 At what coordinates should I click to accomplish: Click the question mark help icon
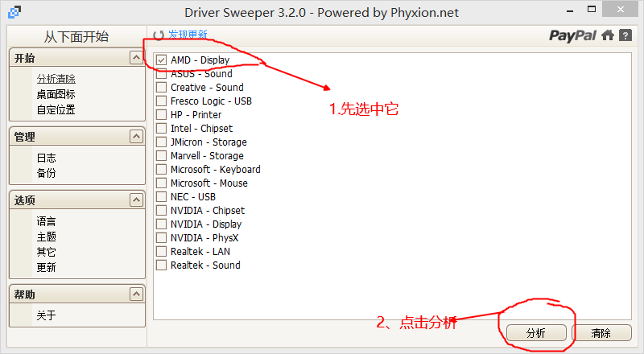(x=625, y=35)
